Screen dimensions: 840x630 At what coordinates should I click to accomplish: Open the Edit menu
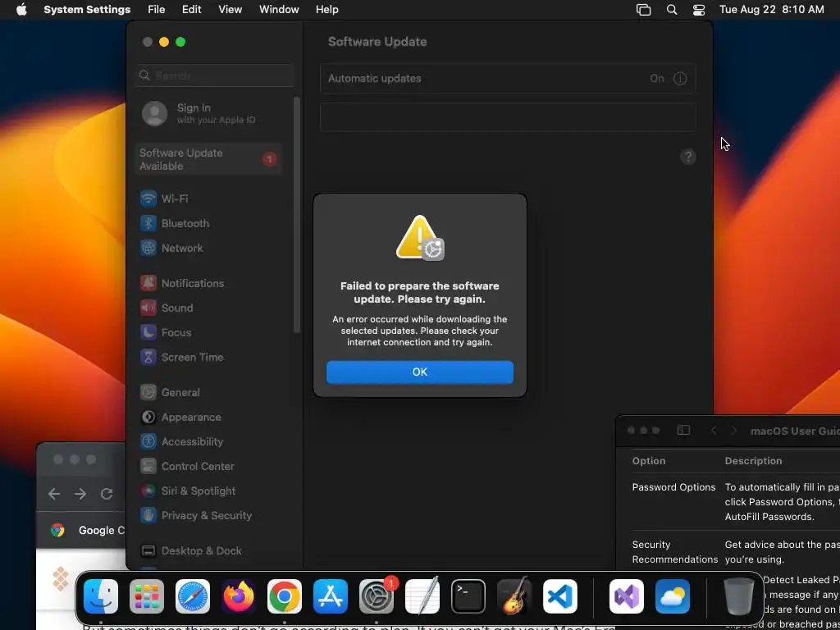pyautogui.click(x=192, y=10)
